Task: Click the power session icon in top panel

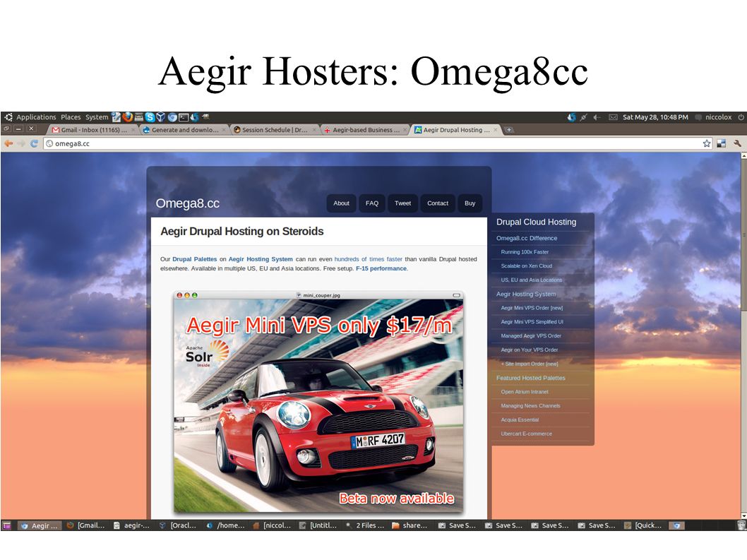Action: coord(741,117)
